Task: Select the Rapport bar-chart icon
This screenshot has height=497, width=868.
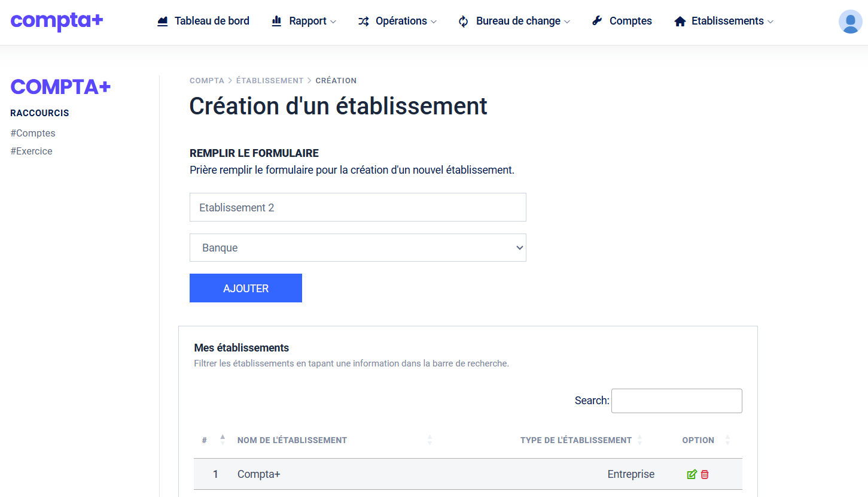Action: (276, 20)
